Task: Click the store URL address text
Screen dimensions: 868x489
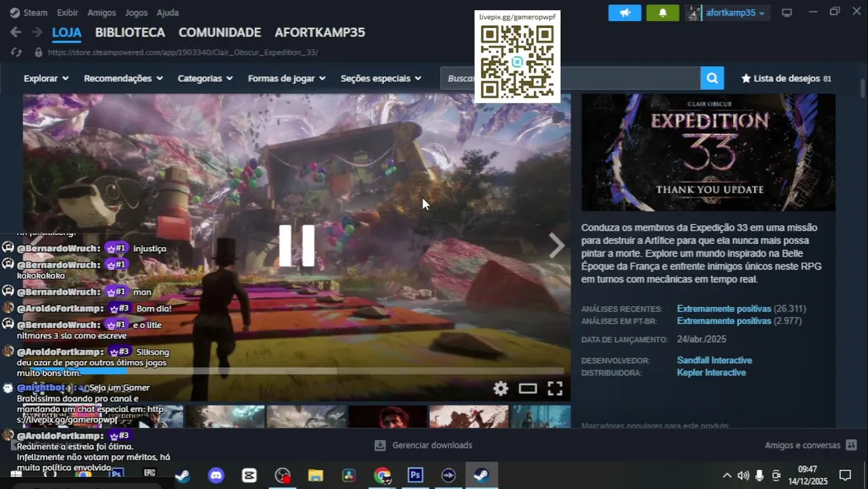Action: [x=183, y=52]
